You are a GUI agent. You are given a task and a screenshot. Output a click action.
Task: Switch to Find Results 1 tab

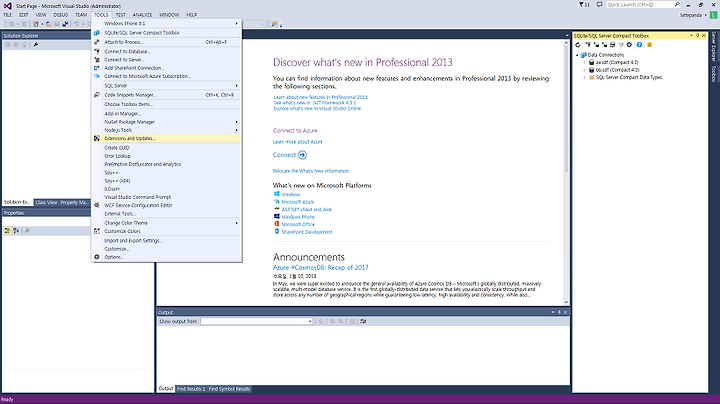click(x=191, y=389)
